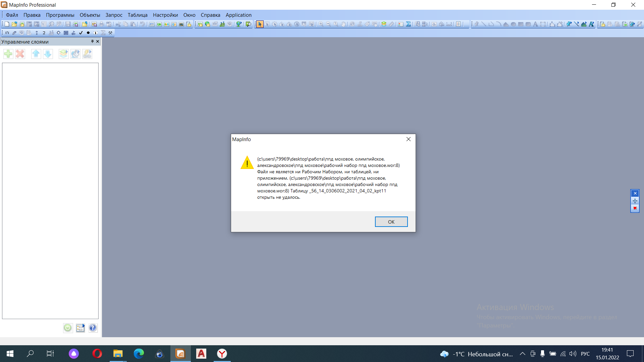Image resolution: width=644 pixels, height=362 pixels.
Task: Open the Файл menu
Action: click(x=12, y=15)
